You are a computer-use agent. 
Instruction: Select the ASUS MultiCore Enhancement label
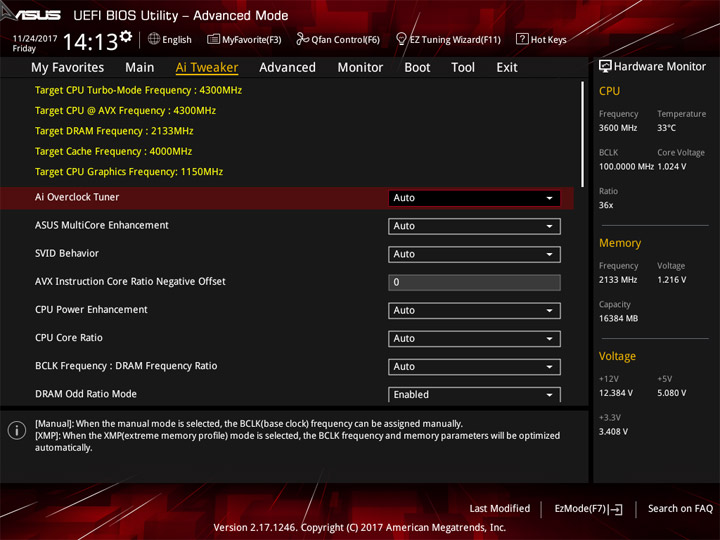click(x=102, y=225)
